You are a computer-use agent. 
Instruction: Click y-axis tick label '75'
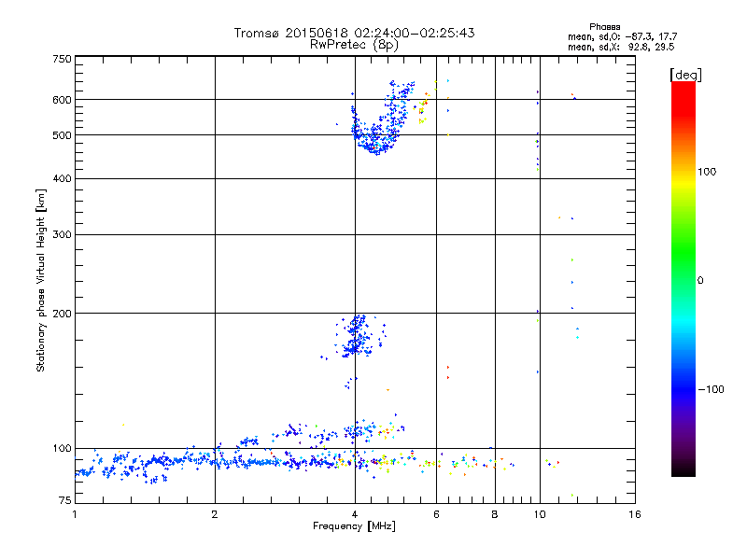coord(64,500)
